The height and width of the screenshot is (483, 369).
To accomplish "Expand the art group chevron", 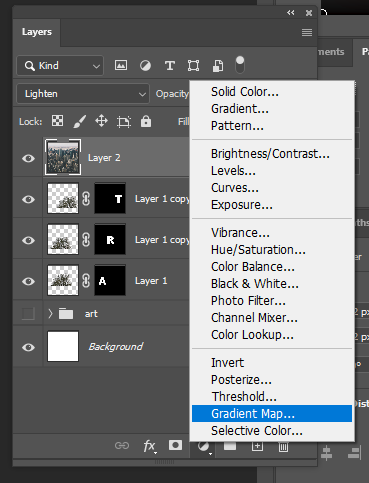I will [x=50, y=313].
